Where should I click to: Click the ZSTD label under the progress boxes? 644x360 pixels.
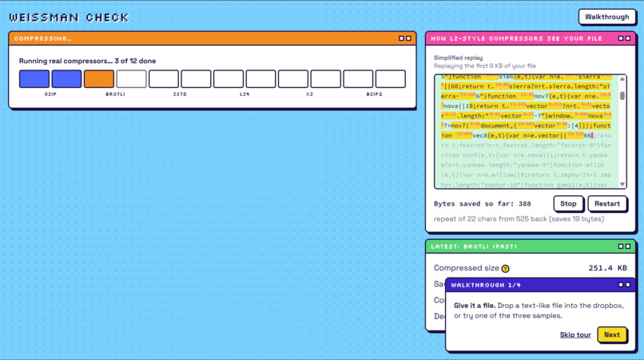[x=180, y=94]
